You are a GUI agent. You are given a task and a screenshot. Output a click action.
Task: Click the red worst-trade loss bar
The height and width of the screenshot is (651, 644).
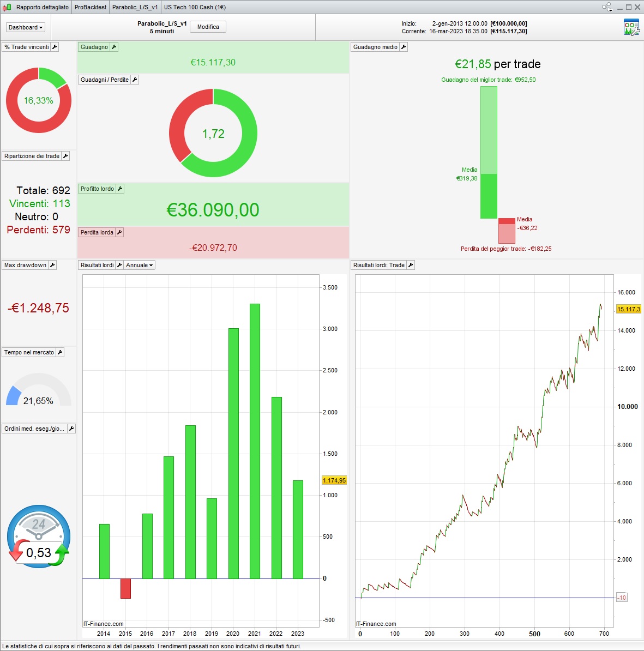(x=507, y=231)
